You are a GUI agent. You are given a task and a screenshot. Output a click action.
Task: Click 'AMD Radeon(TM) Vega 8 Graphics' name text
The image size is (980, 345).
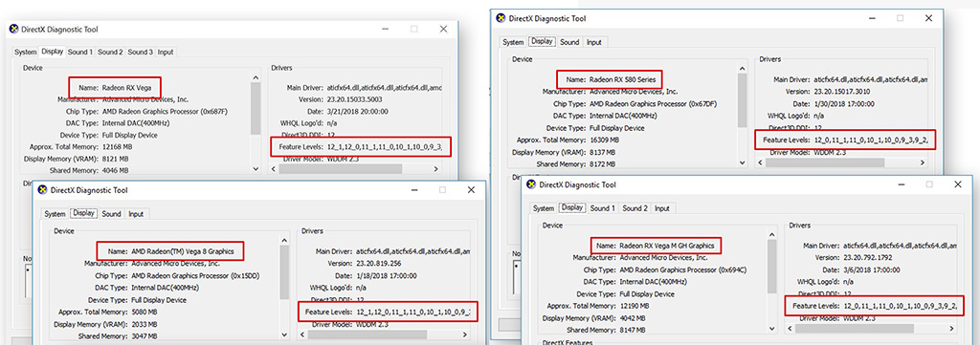pos(183,251)
